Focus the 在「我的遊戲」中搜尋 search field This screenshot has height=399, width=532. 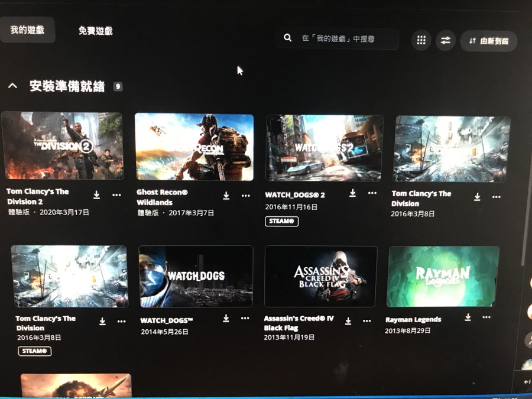tap(338, 38)
